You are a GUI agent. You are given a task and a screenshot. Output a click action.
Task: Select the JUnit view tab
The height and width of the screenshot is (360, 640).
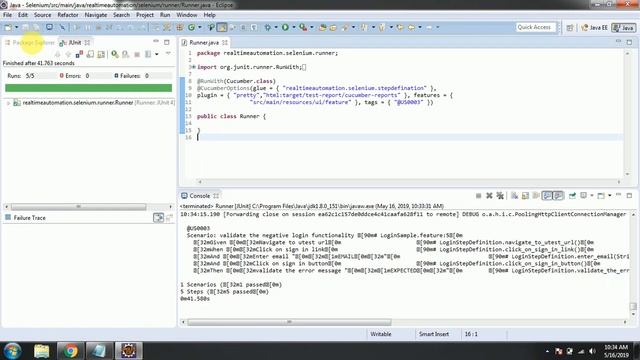point(74,42)
